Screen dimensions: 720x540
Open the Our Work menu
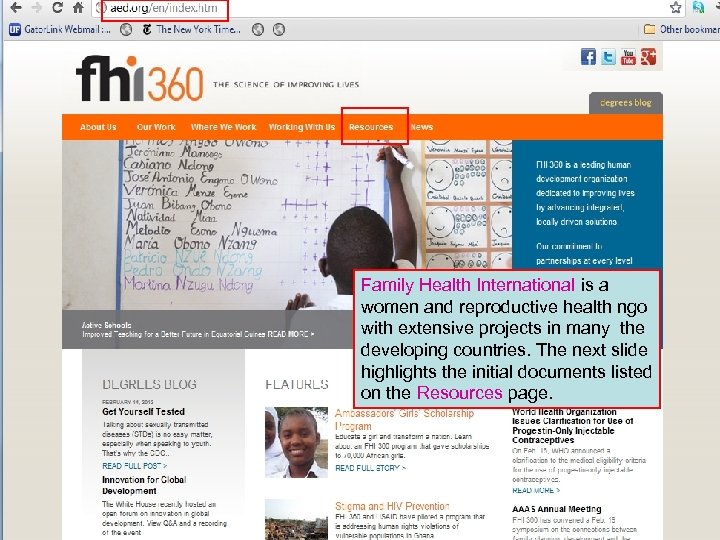156,127
